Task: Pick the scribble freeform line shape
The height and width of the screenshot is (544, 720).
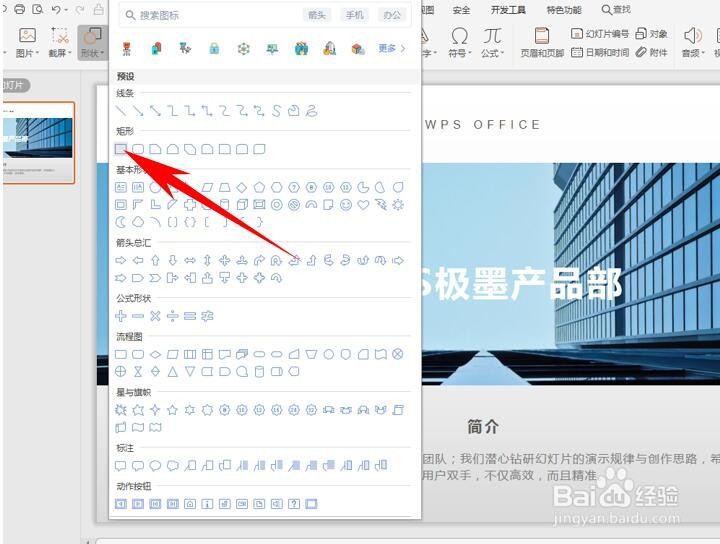Action: 311,111
